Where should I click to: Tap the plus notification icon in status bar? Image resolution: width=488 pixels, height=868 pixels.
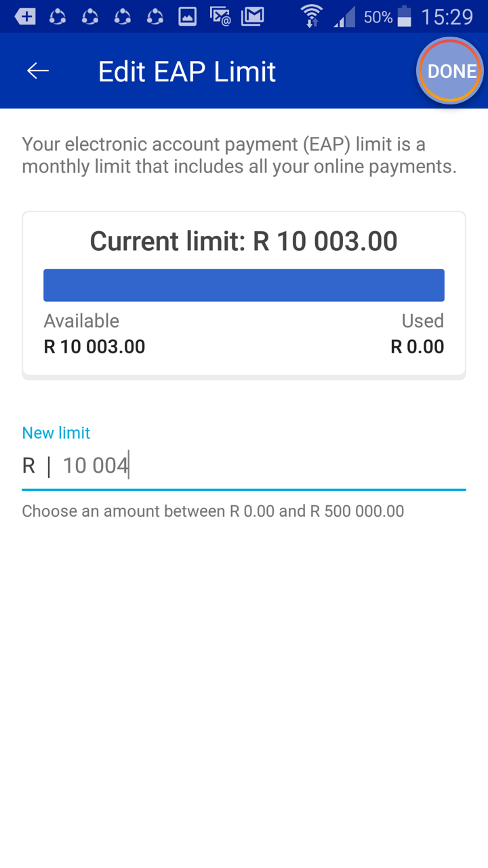(x=25, y=16)
